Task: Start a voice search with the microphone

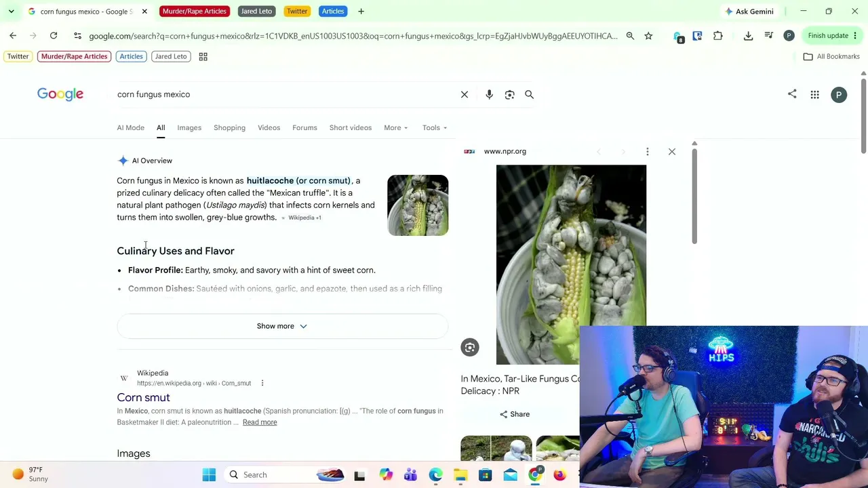Action: pyautogui.click(x=489, y=94)
